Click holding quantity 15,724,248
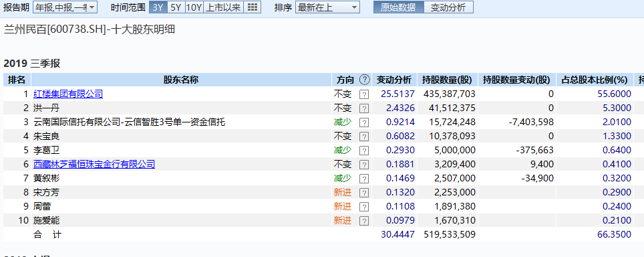This screenshot has width=644, height=257. 452,122
